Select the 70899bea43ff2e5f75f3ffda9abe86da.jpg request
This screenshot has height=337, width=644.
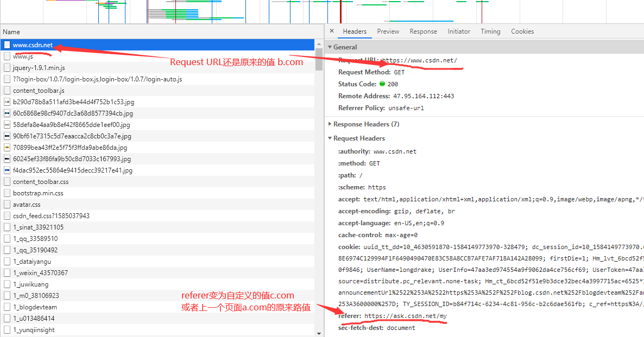click(157, 148)
